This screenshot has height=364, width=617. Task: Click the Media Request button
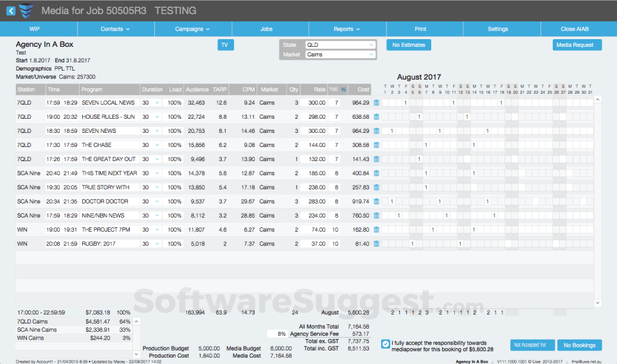(577, 45)
